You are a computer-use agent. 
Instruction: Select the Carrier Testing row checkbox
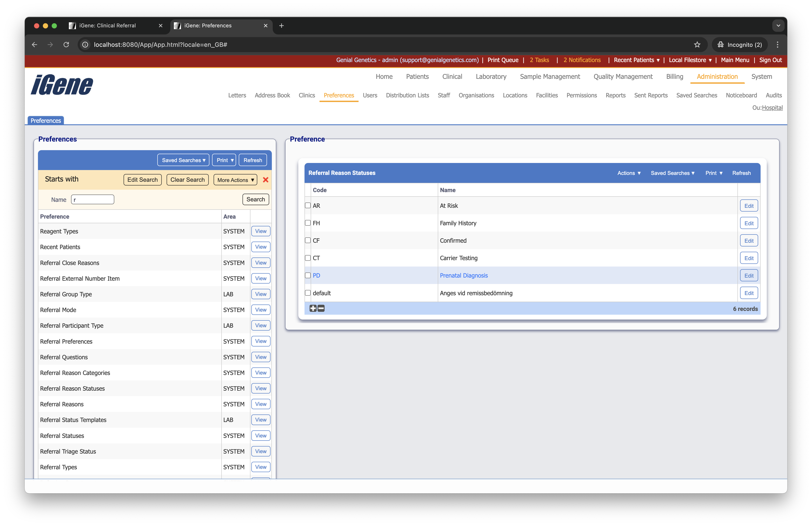(x=308, y=258)
